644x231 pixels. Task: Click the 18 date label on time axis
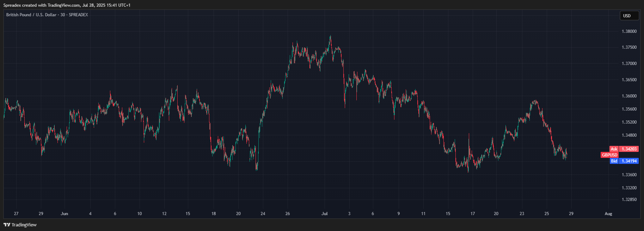214,214
